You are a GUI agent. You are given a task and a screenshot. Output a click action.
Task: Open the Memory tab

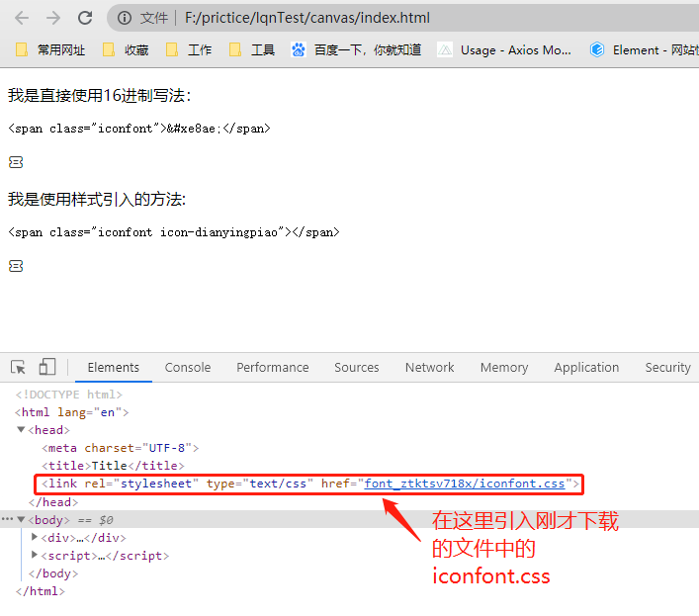504,367
